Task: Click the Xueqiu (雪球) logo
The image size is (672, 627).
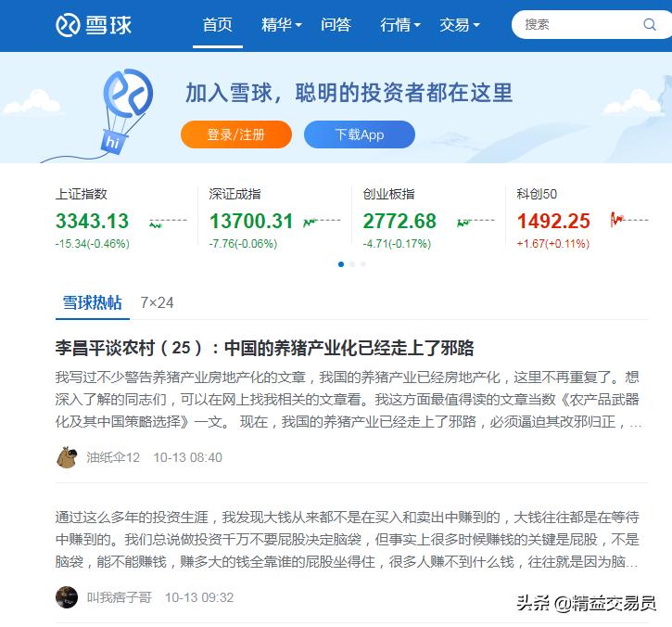Action: [94, 25]
